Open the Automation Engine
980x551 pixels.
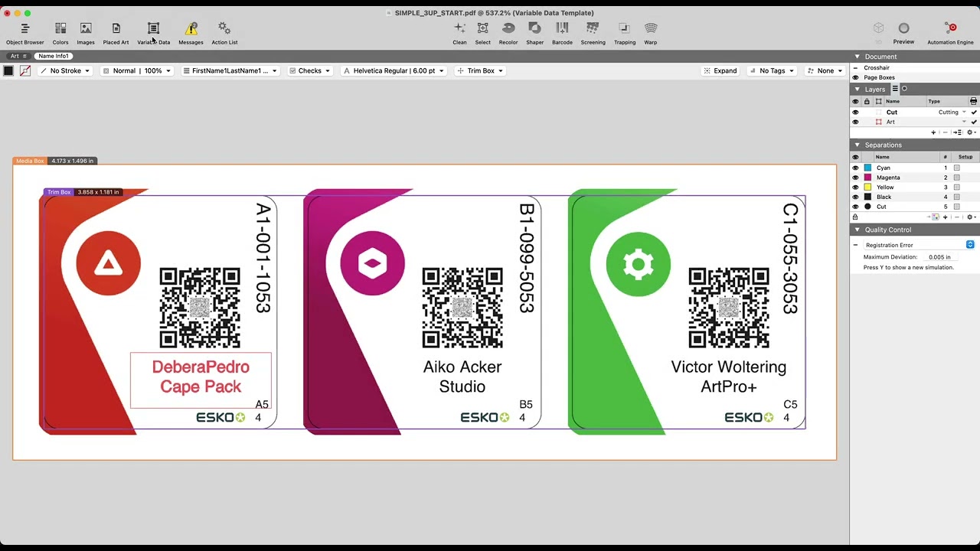[950, 32]
